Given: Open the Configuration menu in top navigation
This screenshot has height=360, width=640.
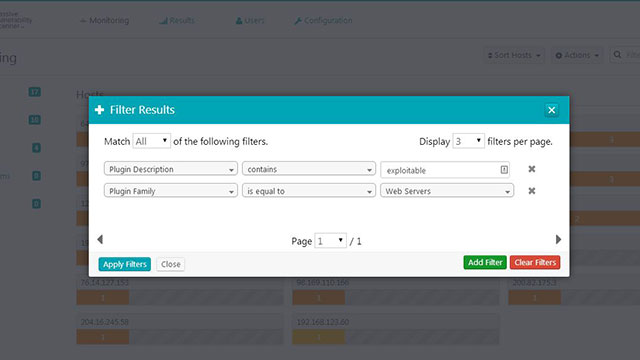Looking at the screenshot, I should (x=323, y=20).
